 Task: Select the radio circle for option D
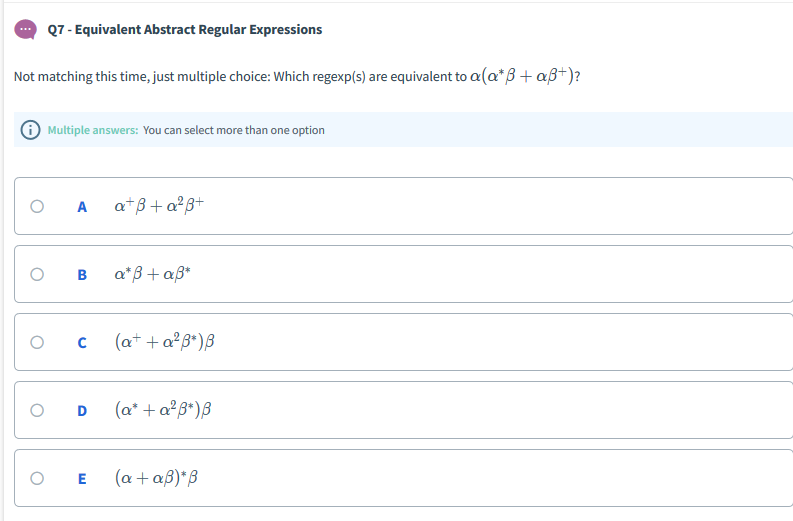(x=37, y=410)
